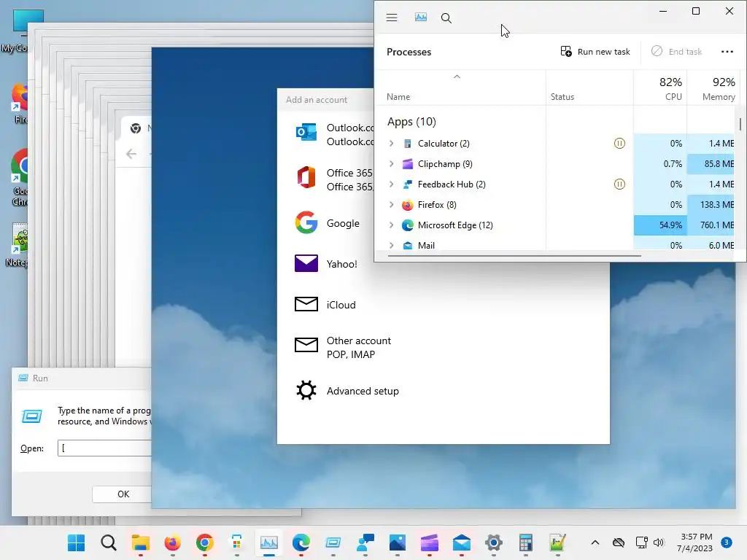The image size is (747, 560).
Task: Switch to Run dialog taskbar icon
Action: [x=333, y=542]
